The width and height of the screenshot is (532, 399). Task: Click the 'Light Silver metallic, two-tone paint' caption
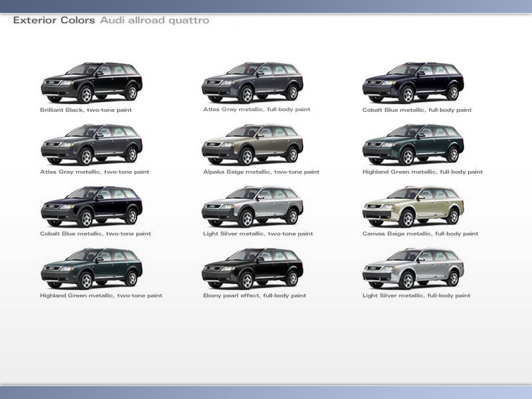(x=258, y=233)
